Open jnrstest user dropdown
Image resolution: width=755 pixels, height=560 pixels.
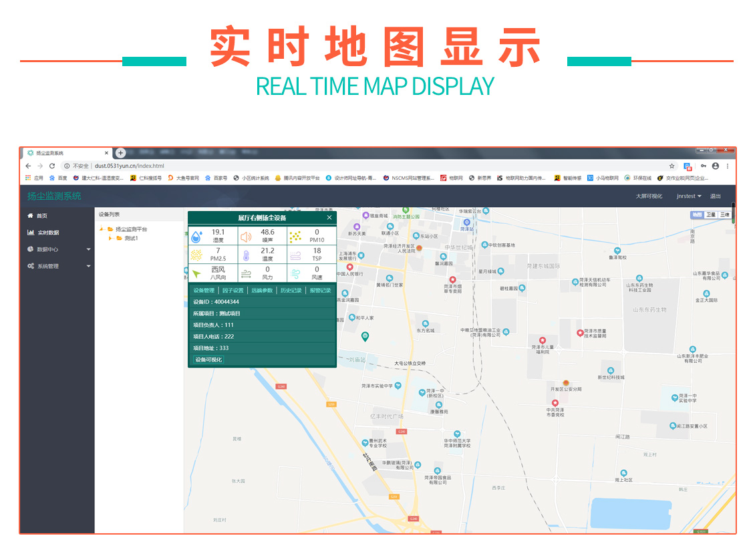tap(689, 196)
